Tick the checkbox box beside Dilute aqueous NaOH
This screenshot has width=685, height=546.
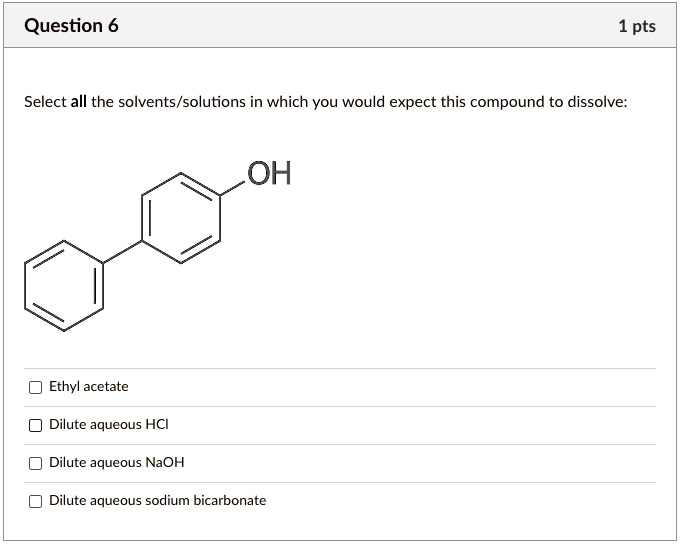click(35, 463)
